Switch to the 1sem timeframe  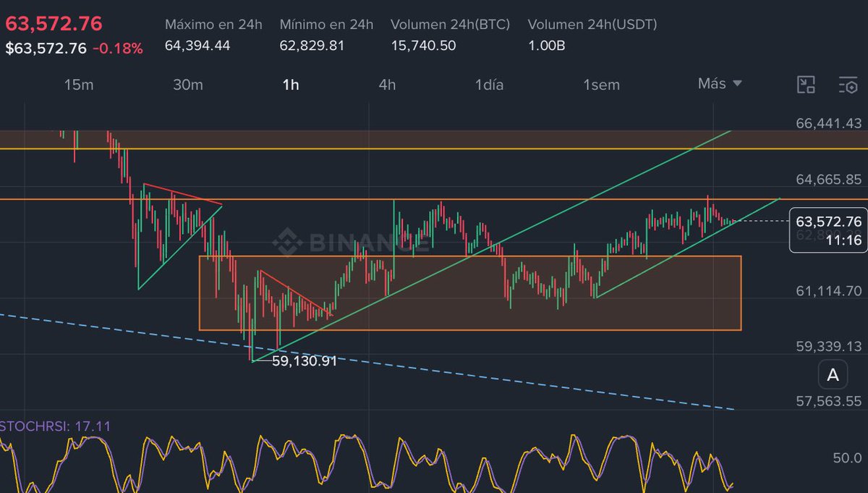point(602,85)
